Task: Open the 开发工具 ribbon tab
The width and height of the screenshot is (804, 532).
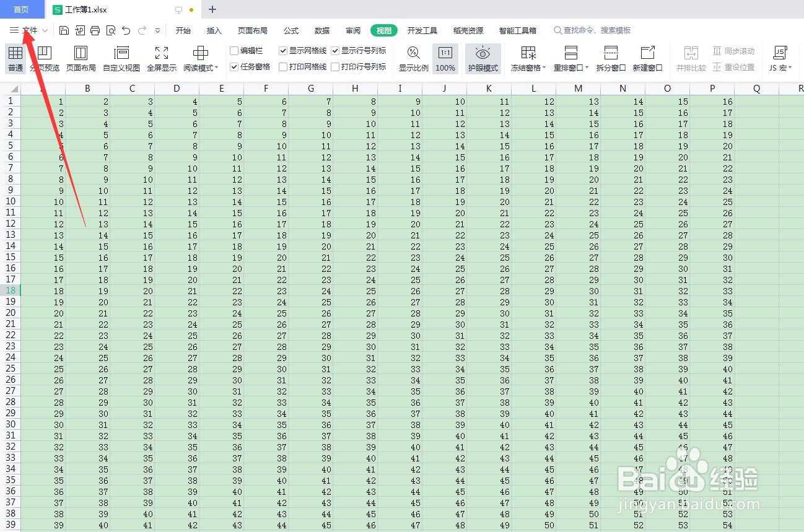Action: click(422, 30)
